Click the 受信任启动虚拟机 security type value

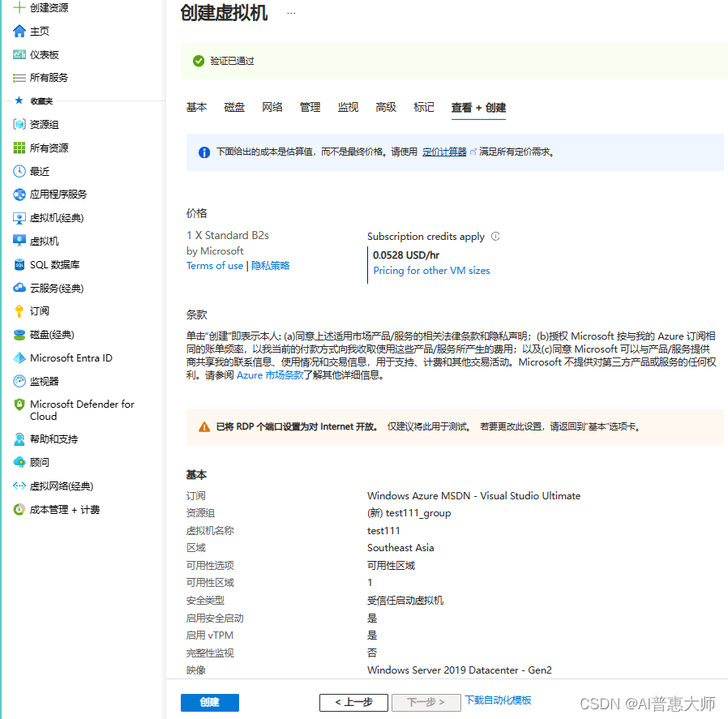pos(405,600)
